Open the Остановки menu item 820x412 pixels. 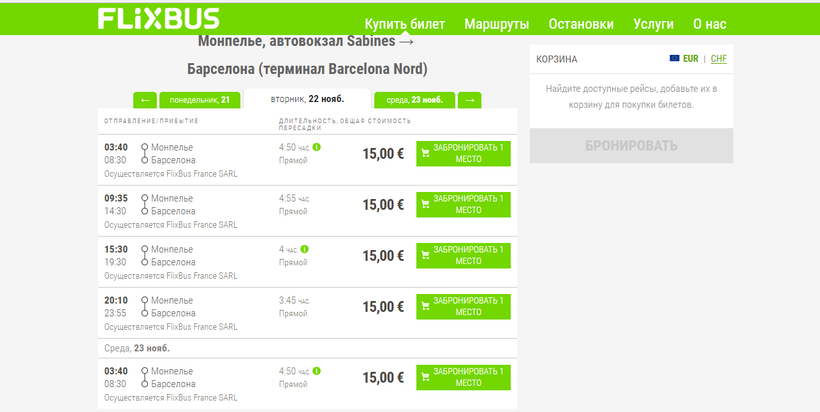[x=581, y=24]
